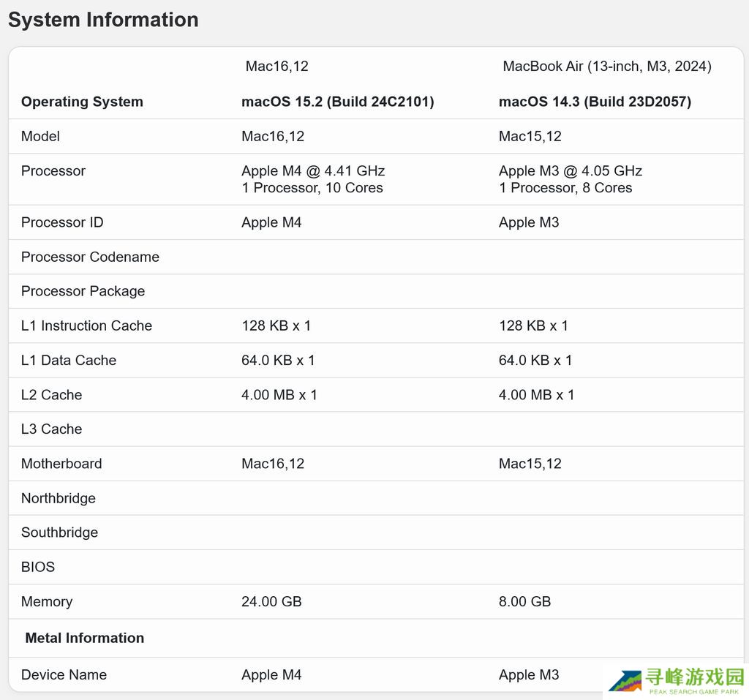
Task: Click the Metal Information section header
Action: tap(84, 638)
